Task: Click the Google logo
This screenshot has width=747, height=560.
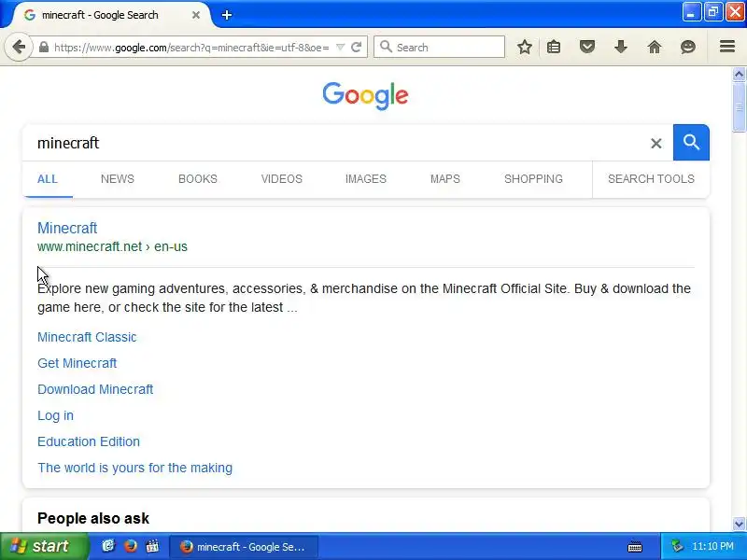Action: click(365, 96)
